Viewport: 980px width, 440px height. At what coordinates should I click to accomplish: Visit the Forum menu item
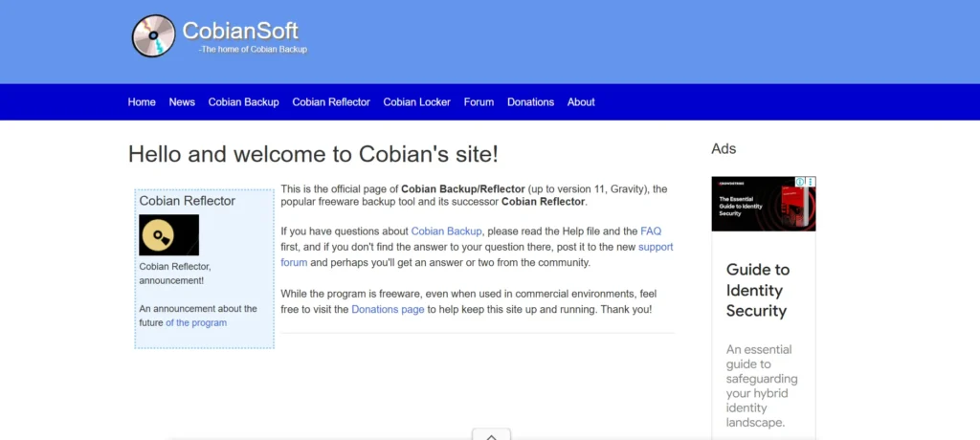pos(479,102)
